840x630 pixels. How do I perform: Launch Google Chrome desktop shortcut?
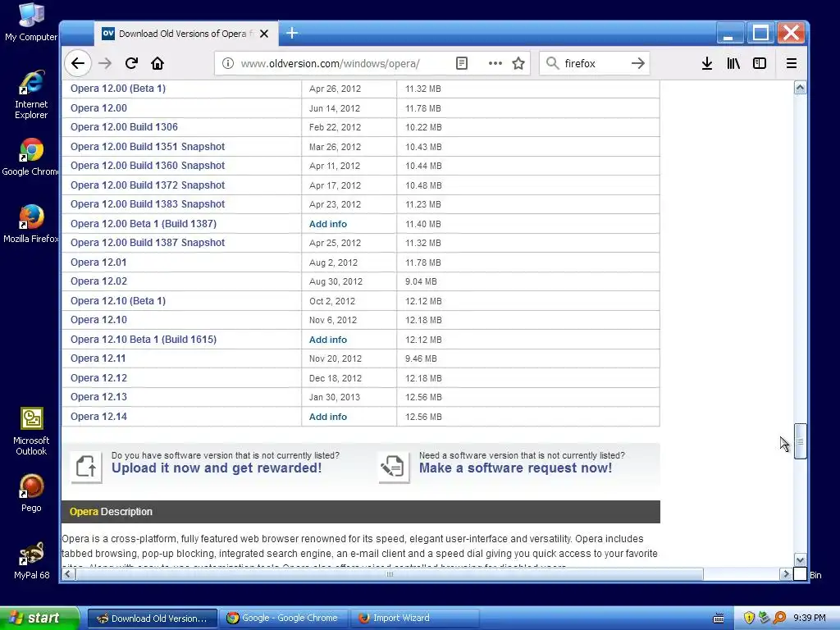[x=31, y=157]
